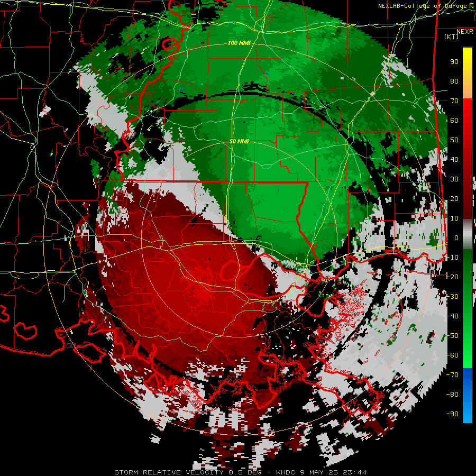Click the 90 value on velocity scale

click(454, 62)
